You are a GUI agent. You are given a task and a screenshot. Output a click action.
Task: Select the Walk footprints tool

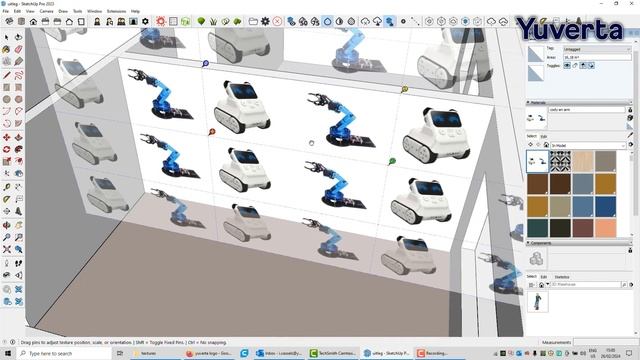click(18, 263)
